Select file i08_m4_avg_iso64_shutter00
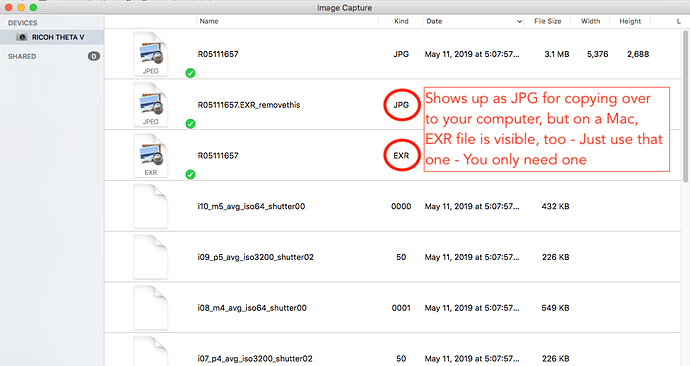 coord(252,308)
